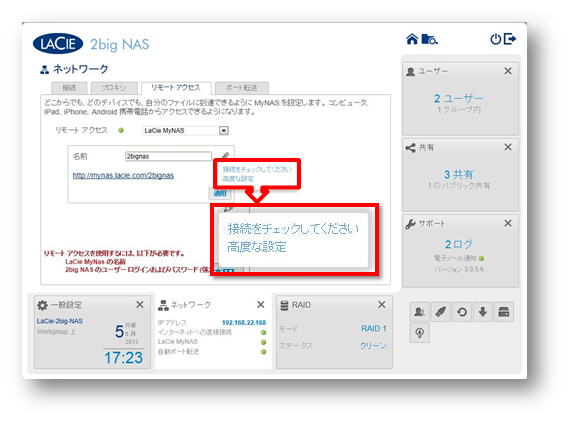This screenshot has height=421, width=569.
Task: Open the file browser icon
Action: [430, 39]
